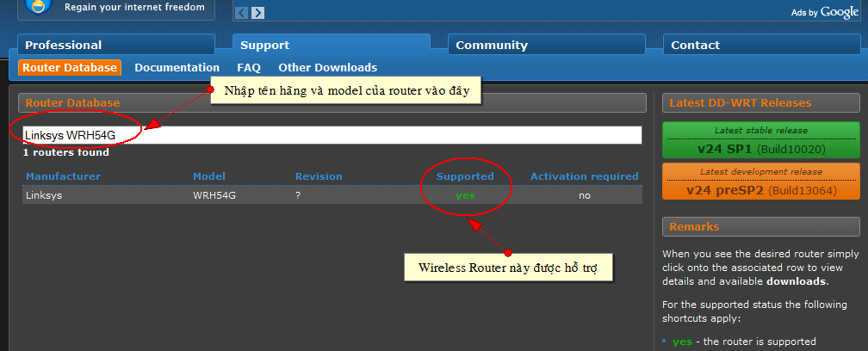Click the Supported column header
The height and width of the screenshot is (351, 868).
[465, 176]
